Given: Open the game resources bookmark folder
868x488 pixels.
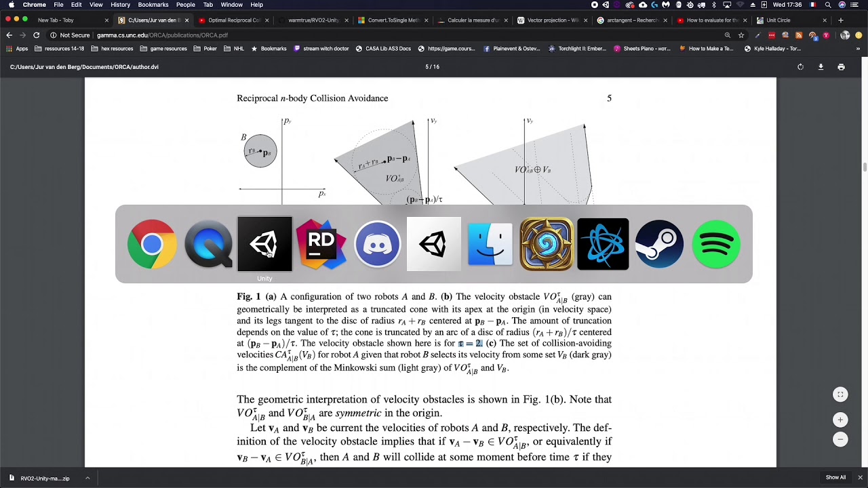Looking at the screenshot, I should 163,49.
